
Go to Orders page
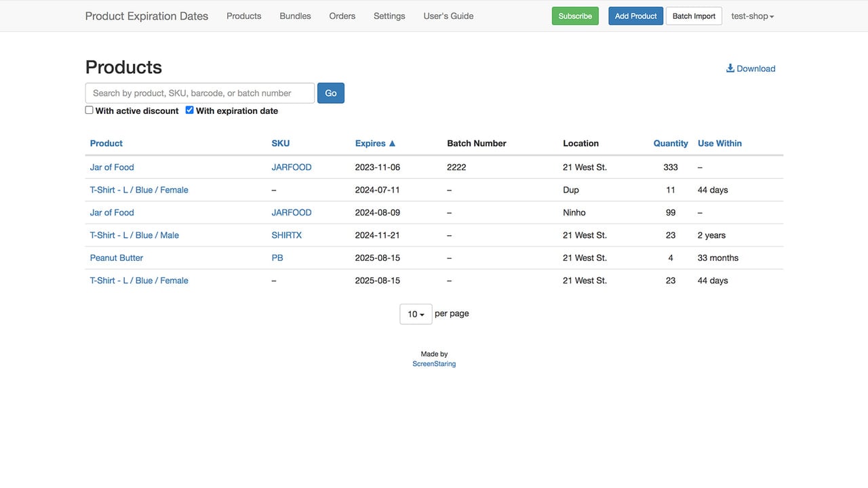[342, 16]
